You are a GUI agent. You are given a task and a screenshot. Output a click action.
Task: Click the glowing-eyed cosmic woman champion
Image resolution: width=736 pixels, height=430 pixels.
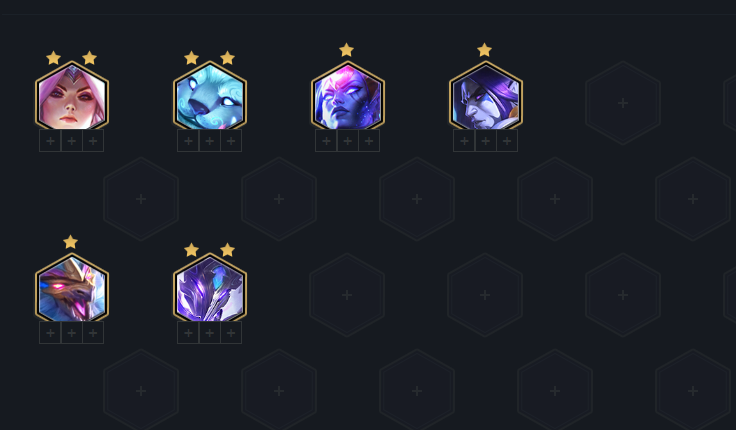click(348, 95)
